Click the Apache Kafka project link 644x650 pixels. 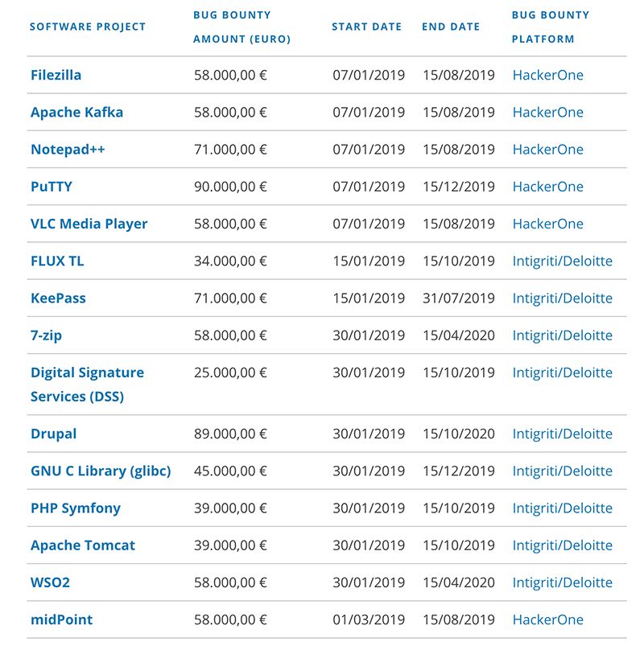pos(76,113)
